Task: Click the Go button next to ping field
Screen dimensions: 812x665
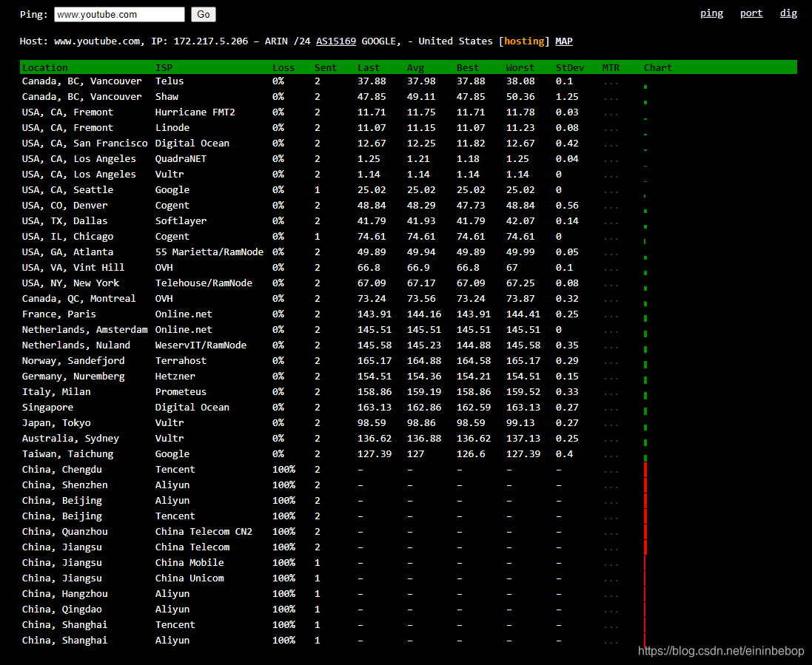Action: pyautogui.click(x=203, y=15)
